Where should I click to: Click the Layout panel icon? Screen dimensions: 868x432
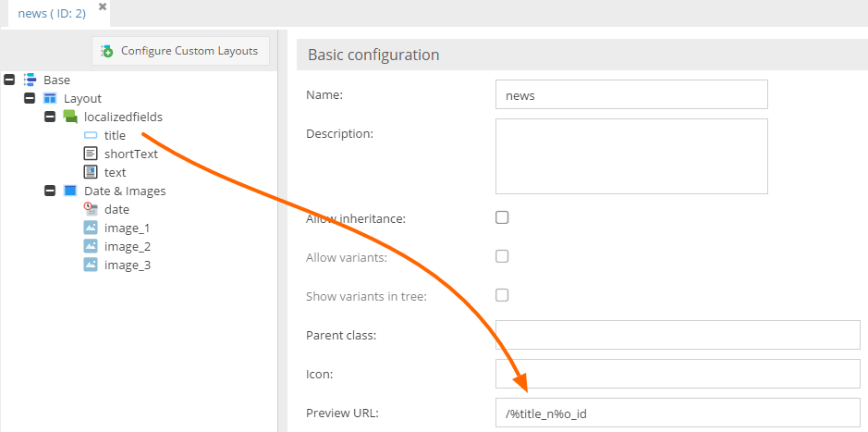tap(50, 98)
